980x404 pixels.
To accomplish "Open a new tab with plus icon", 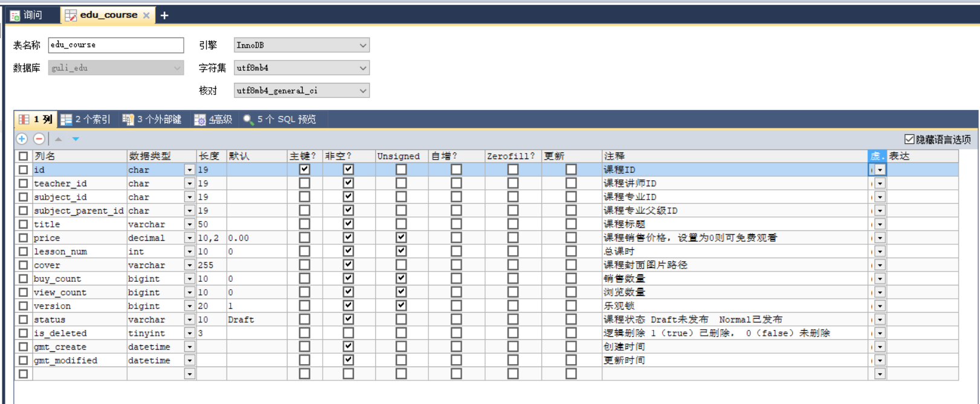I will pos(164,15).
